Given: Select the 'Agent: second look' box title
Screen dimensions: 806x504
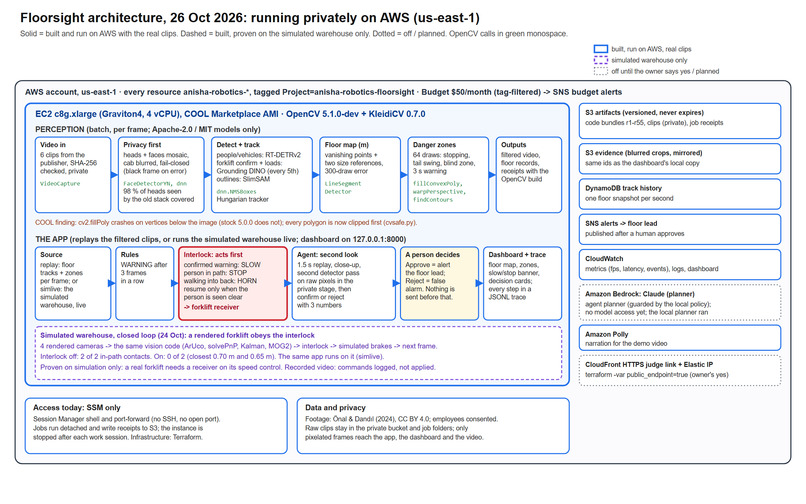Looking at the screenshot, I should coord(327,255).
